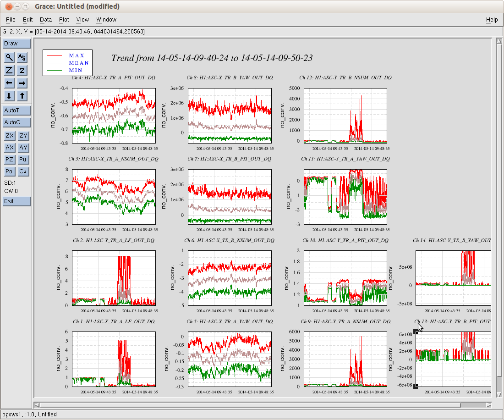
Task: Click the scroll-right arrow of horizontal scrollbar
Action: (x=489, y=405)
